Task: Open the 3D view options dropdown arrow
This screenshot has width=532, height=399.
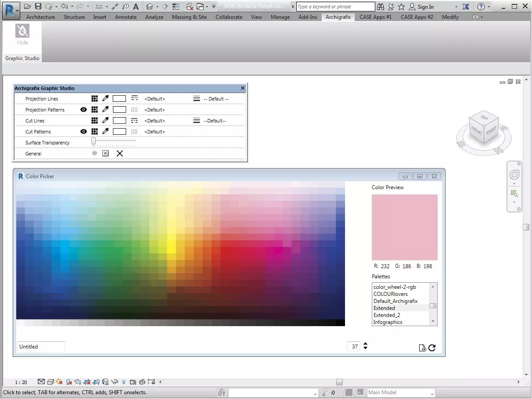Action: 157,7
